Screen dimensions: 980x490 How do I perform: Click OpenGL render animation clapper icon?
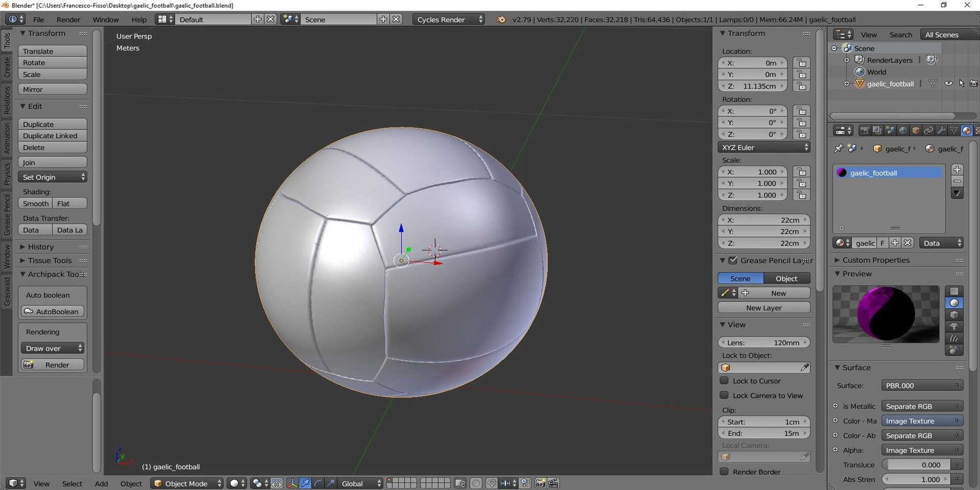point(553,483)
